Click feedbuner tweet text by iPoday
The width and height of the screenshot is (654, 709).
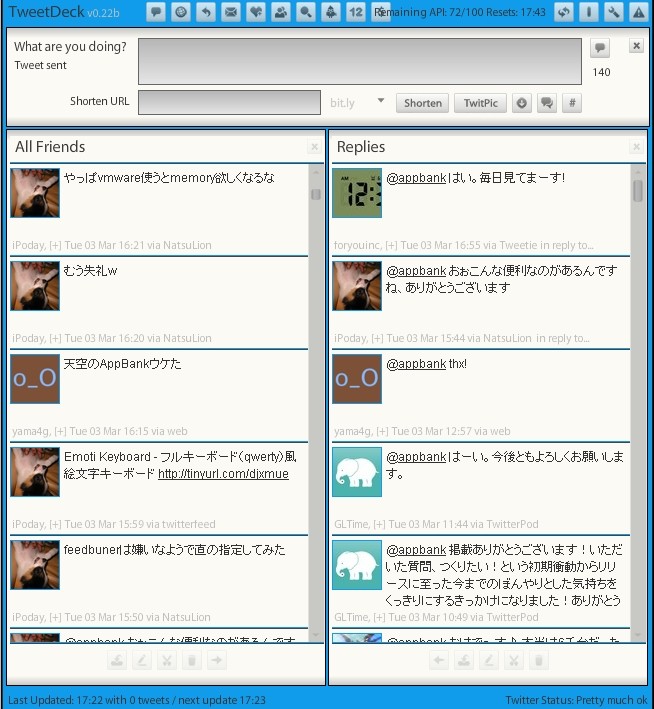174,550
